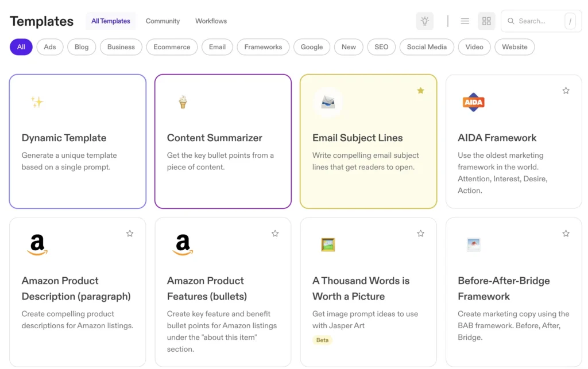Select the Social Media filter pill
The width and height of the screenshot is (588, 369).
427,46
